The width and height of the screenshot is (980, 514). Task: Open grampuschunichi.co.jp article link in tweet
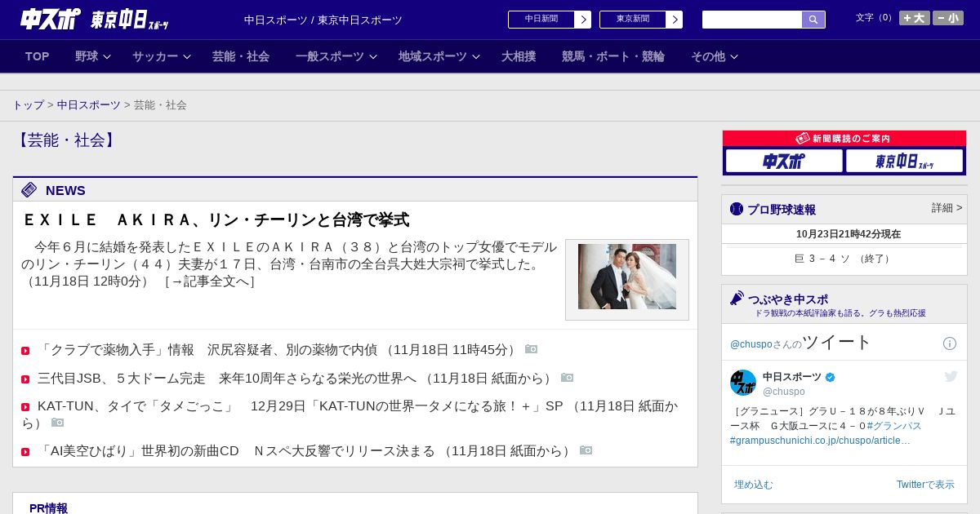click(x=820, y=441)
